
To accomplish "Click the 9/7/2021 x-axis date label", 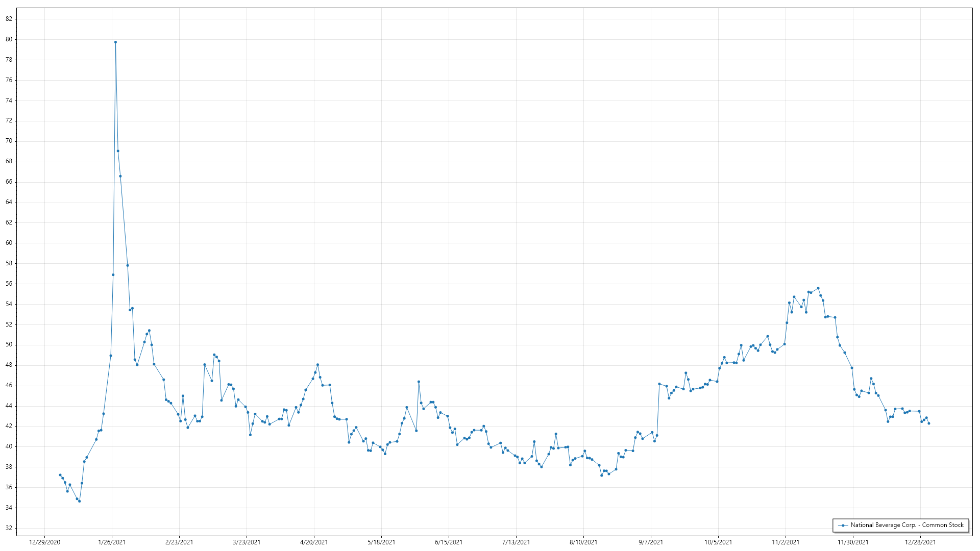I will [x=651, y=542].
